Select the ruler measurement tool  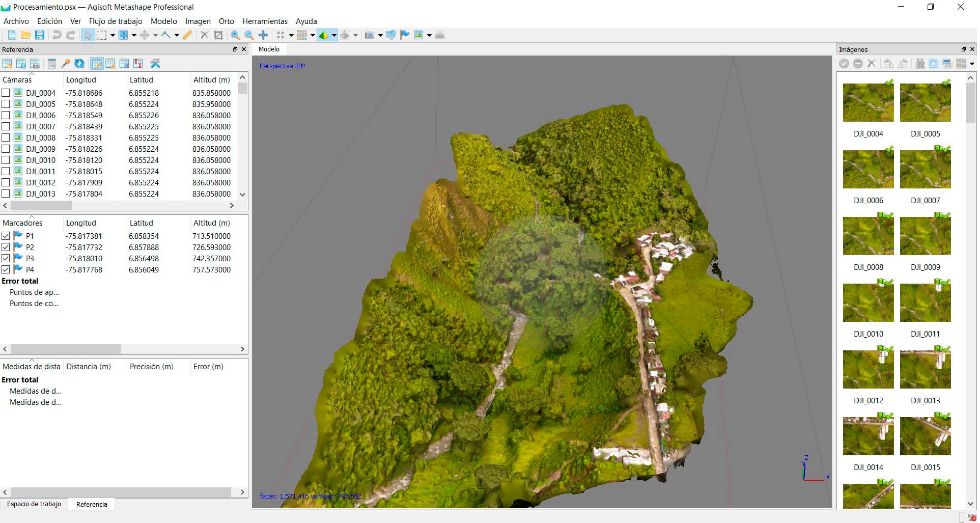(187, 35)
